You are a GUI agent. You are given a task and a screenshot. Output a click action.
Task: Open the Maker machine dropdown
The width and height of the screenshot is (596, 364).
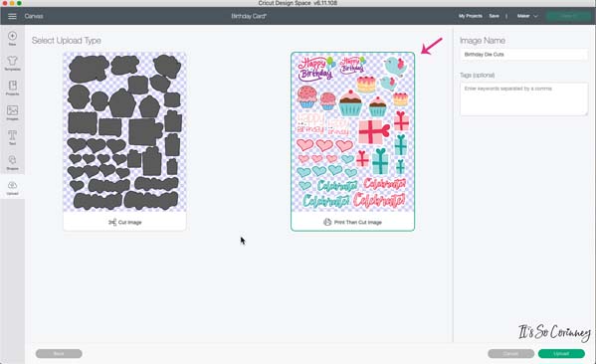[x=526, y=16]
